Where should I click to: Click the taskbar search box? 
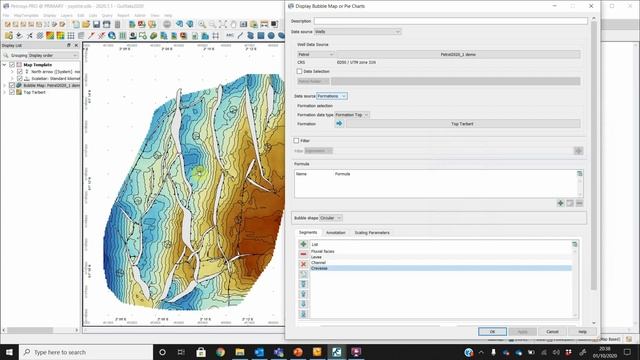[86, 352]
